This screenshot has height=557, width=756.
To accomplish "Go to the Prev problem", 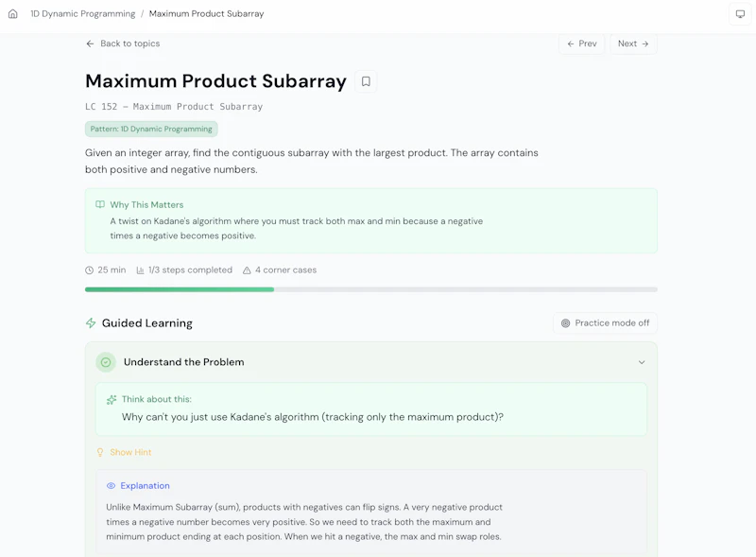I will pos(581,44).
